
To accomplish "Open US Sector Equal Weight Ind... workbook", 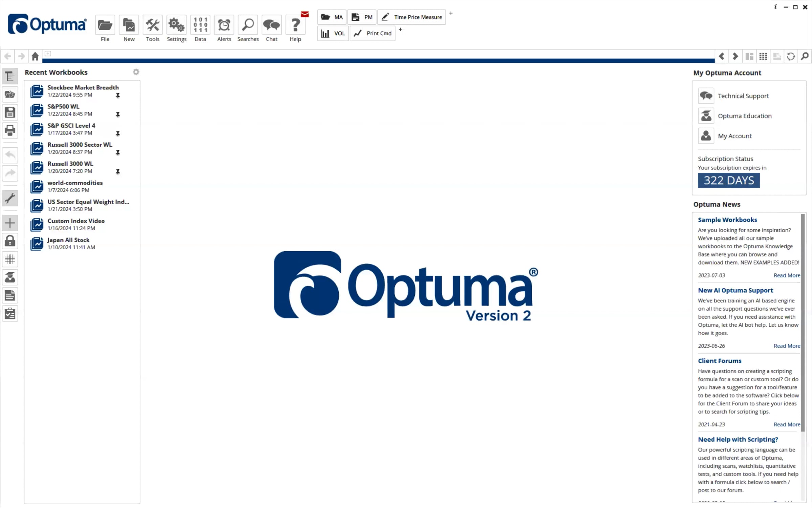I will click(83, 205).
